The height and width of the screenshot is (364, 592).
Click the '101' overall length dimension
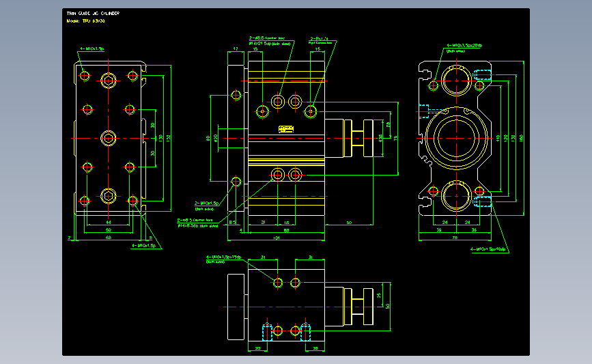tap(277, 238)
